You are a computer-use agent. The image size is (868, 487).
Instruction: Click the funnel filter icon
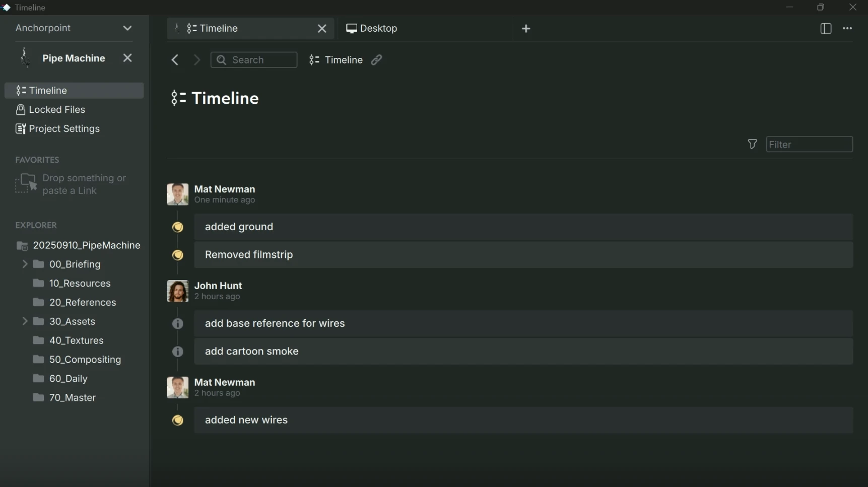click(752, 145)
